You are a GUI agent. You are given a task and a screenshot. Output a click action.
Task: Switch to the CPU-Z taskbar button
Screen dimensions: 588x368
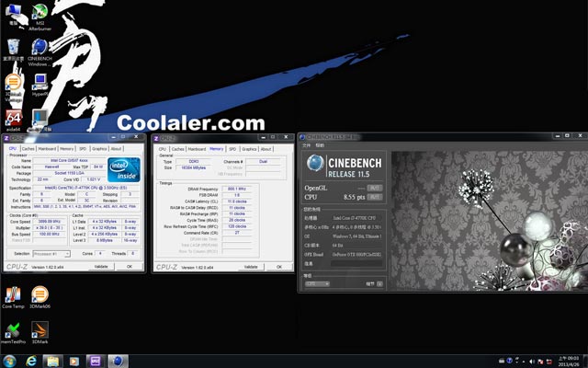[96, 362]
